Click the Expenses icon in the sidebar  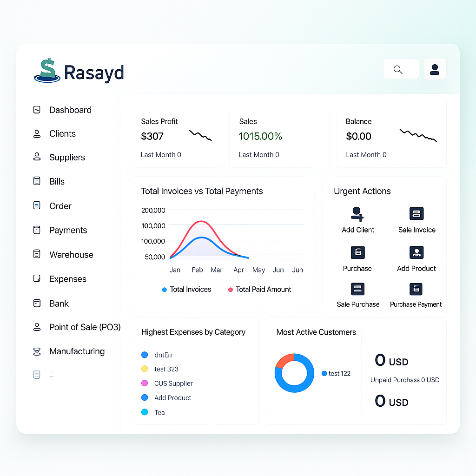37,278
